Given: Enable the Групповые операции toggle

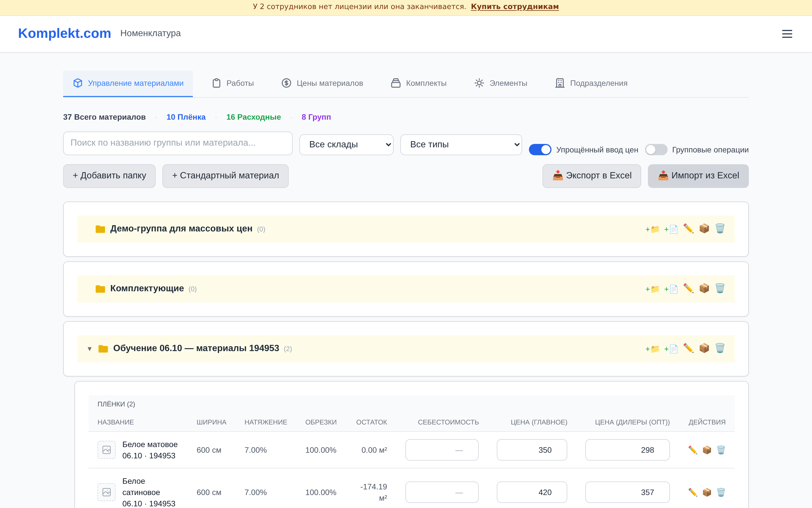Looking at the screenshot, I should (x=656, y=150).
